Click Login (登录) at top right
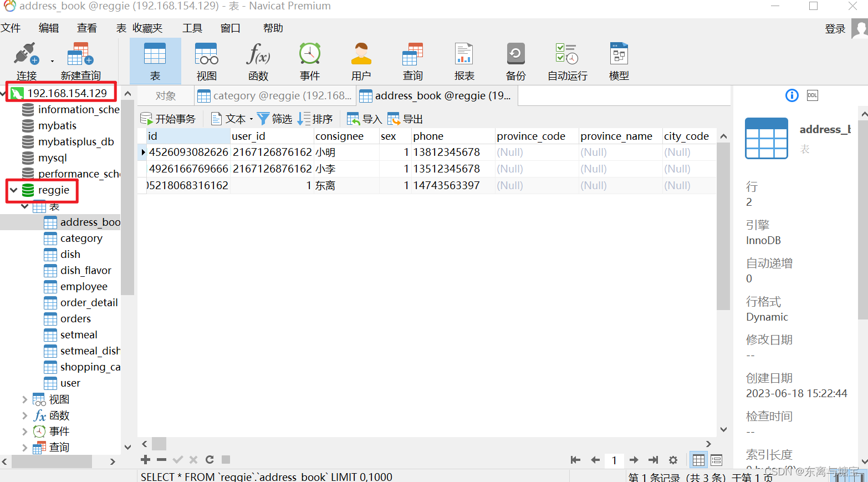This screenshot has height=482, width=868. pos(835,29)
